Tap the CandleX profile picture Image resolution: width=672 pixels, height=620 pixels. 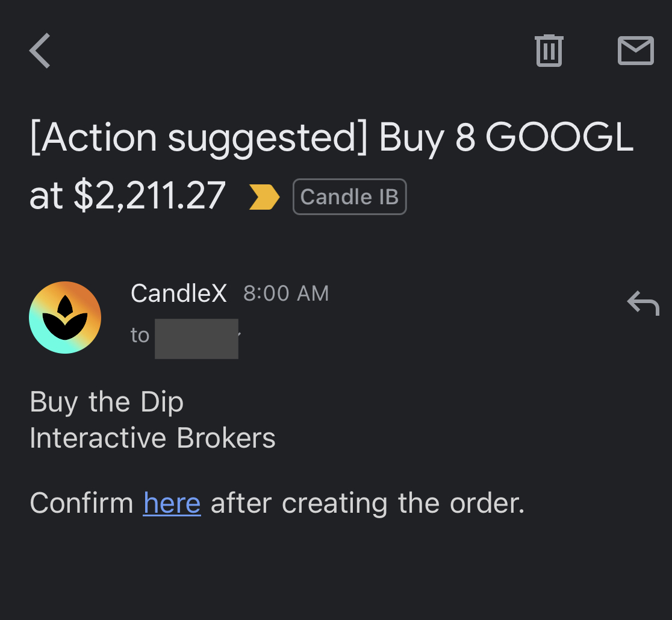coord(64,317)
